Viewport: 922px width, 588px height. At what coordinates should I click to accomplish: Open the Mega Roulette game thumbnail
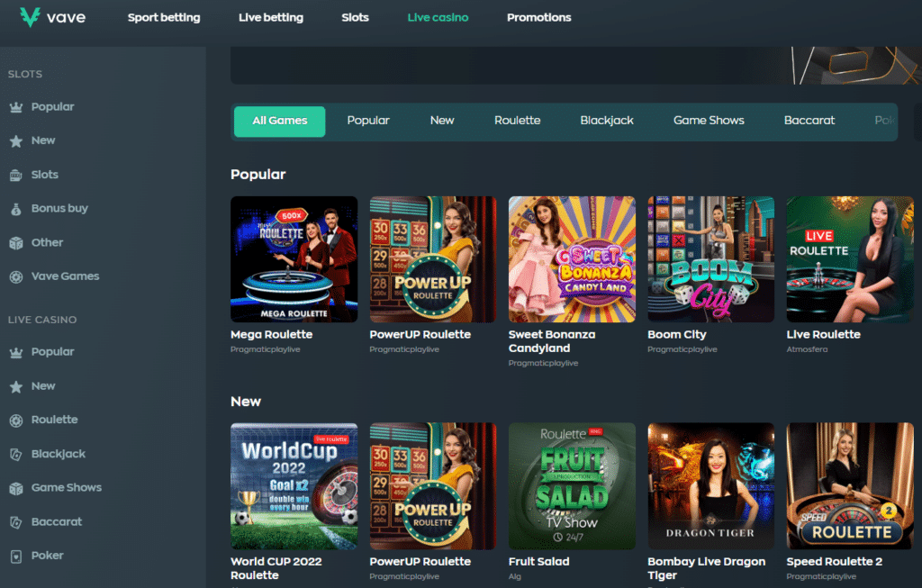[x=294, y=259]
